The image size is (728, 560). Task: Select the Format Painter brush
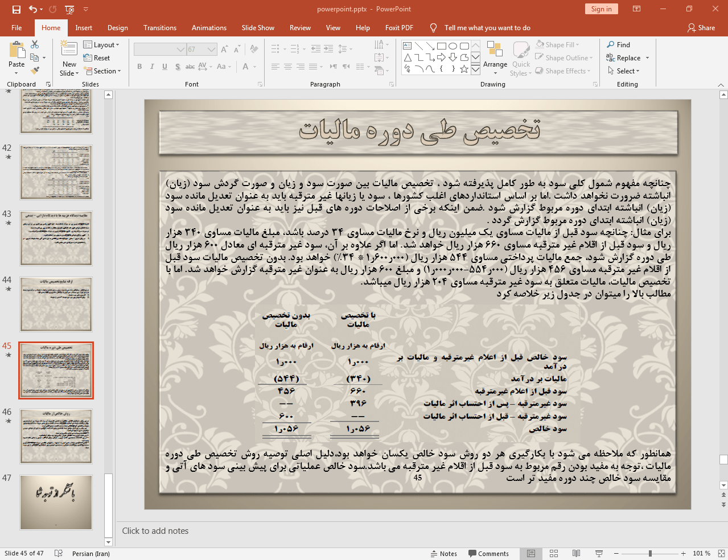35,71
